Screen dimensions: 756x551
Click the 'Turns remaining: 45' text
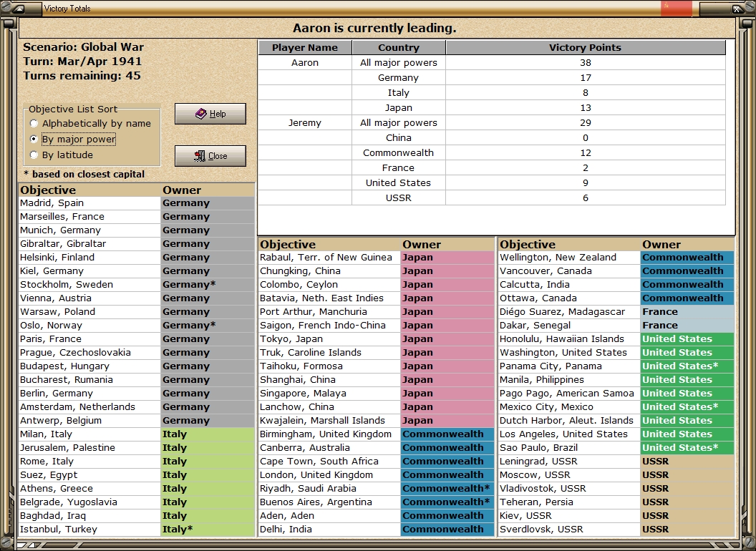82,76
